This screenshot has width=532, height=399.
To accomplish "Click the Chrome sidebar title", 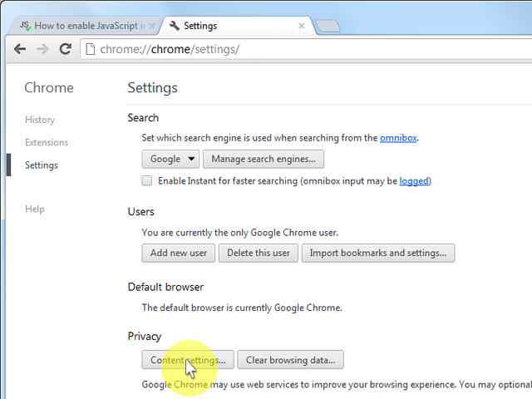I will [49, 88].
